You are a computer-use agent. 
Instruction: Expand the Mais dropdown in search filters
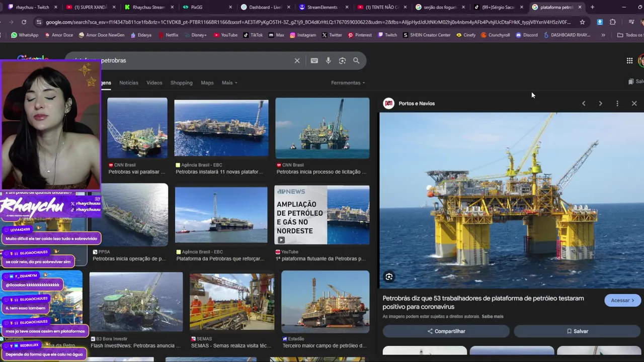(x=229, y=82)
